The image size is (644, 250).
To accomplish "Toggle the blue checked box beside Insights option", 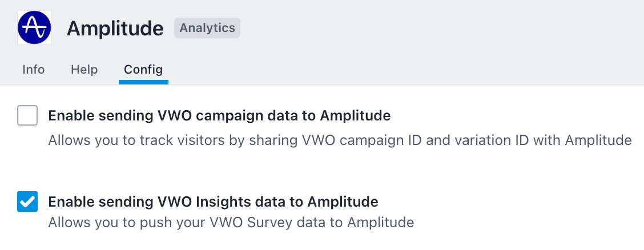I will 27,201.
